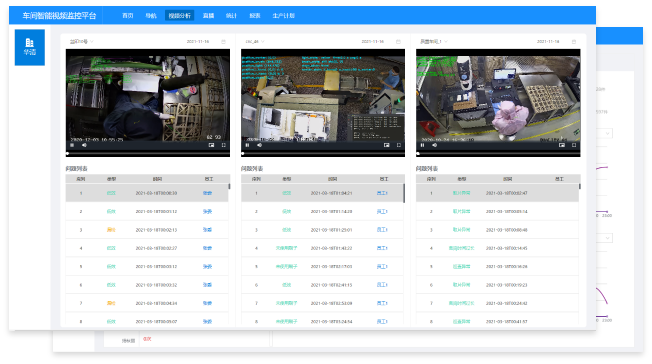
Task: Select third list row 6 time cell
Action: [x=507, y=285]
